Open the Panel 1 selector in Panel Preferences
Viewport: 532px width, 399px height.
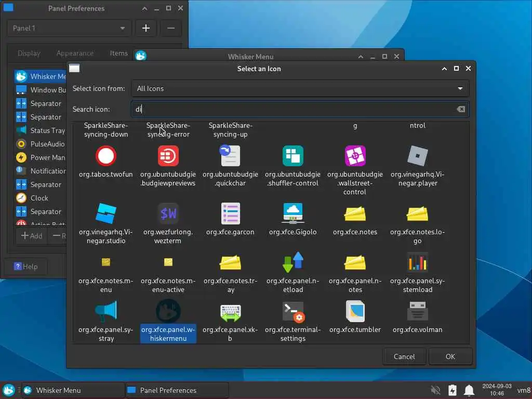pyautogui.click(x=69, y=28)
